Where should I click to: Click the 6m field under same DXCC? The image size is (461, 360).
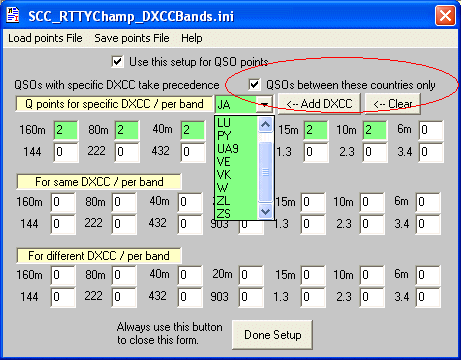(428, 202)
